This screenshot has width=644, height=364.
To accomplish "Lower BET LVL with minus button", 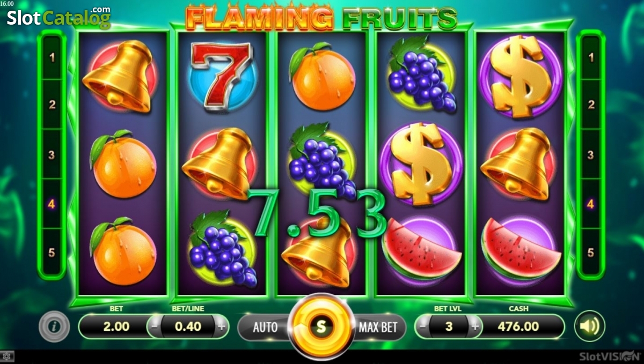I will [423, 326].
